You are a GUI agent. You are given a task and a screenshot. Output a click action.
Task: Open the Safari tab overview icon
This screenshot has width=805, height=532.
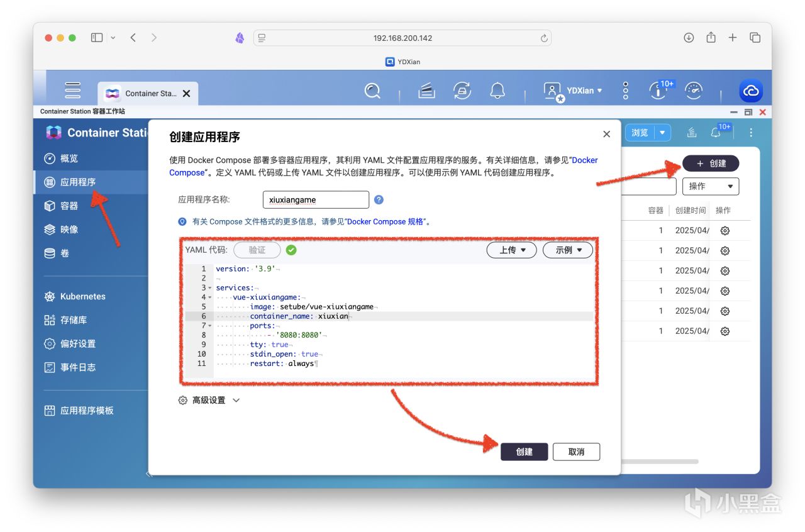755,38
